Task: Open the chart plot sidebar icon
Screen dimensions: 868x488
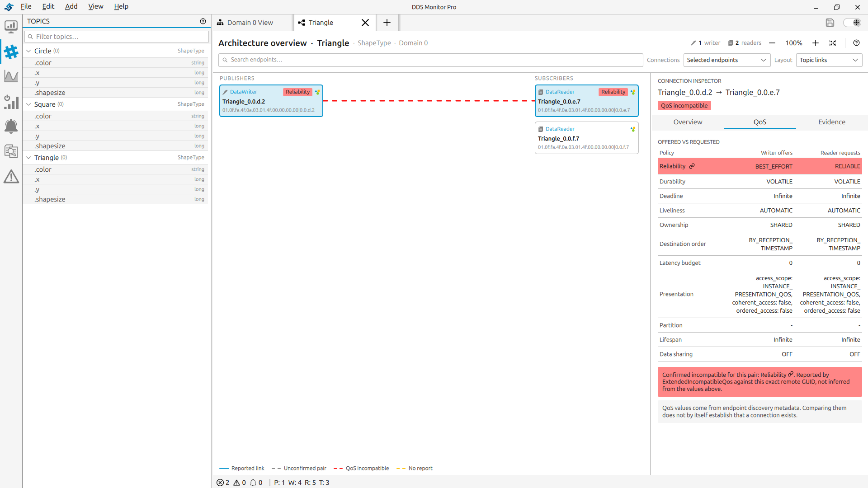Action: tap(11, 76)
